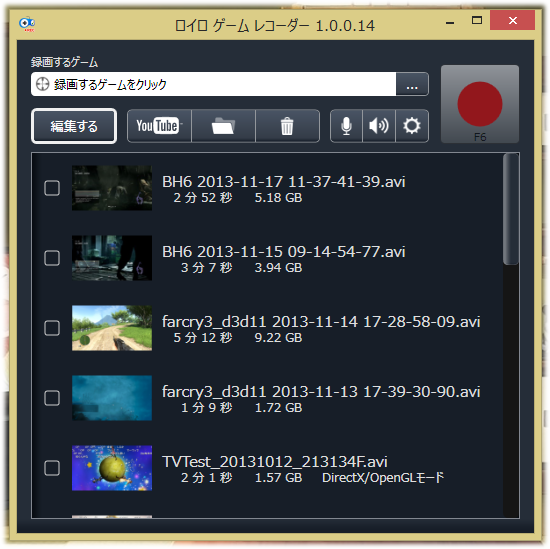Check the TVTest_20131012 video checkbox
This screenshot has width=550, height=549.
(x=52, y=468)
